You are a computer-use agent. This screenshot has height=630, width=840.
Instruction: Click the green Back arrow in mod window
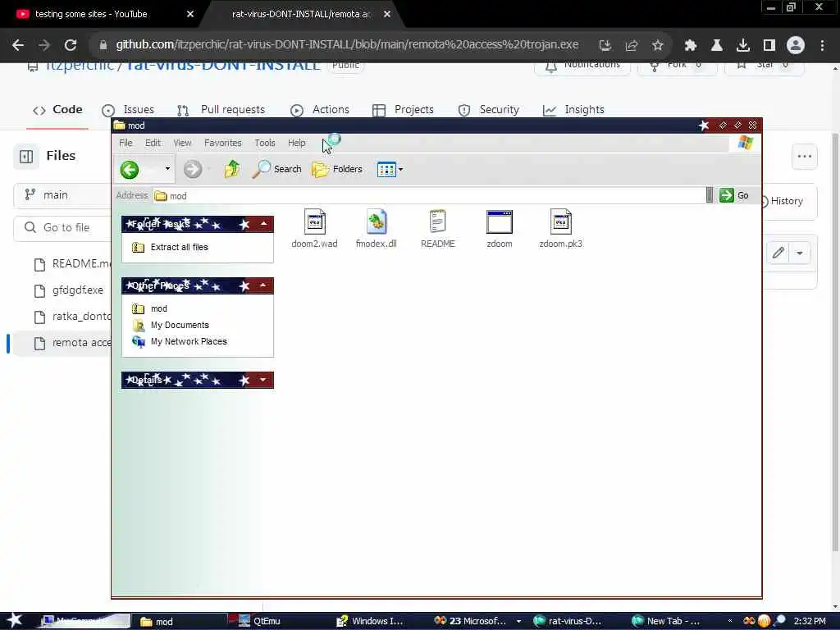click(129, 170)
